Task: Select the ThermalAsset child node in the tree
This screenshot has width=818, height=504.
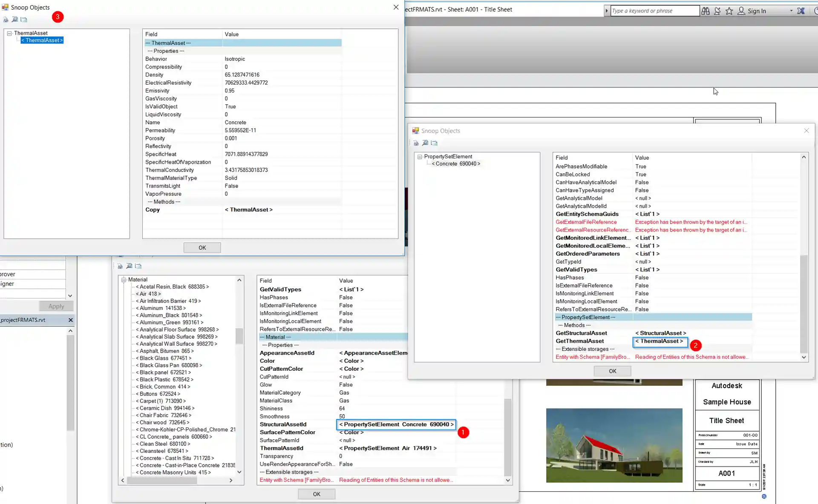Action: (42, 40)
